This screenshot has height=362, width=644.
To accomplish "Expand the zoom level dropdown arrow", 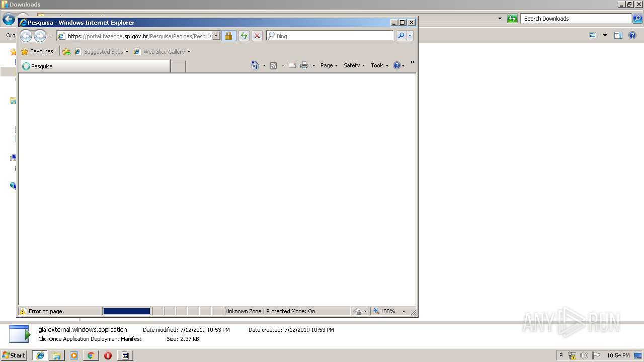I will point(404,312).
